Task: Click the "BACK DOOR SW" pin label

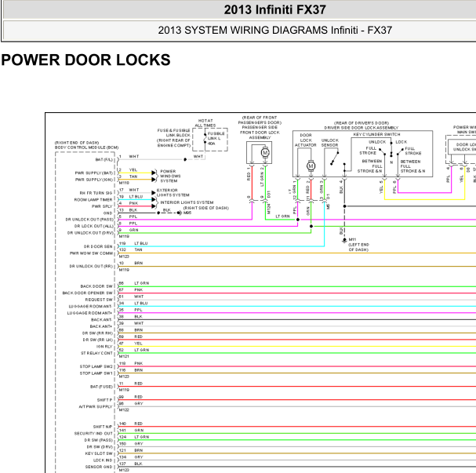Action: pyautogui.click(x=96, y=286)
